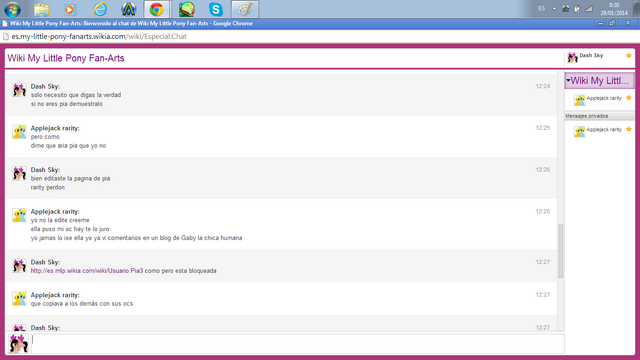Click the chat scrollbar thumb
This screenshot has height=360, width=640.
point(561,251)
